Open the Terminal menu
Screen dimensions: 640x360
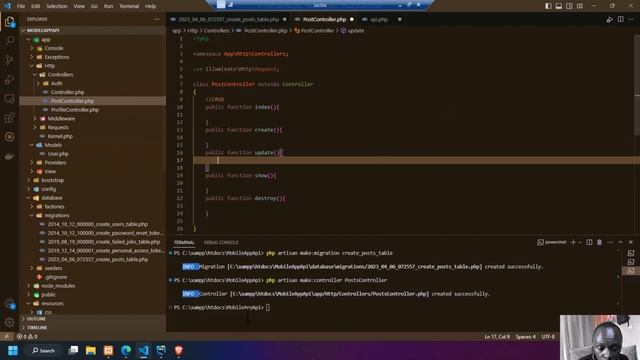pyautogui.click(x=129, y=6)
